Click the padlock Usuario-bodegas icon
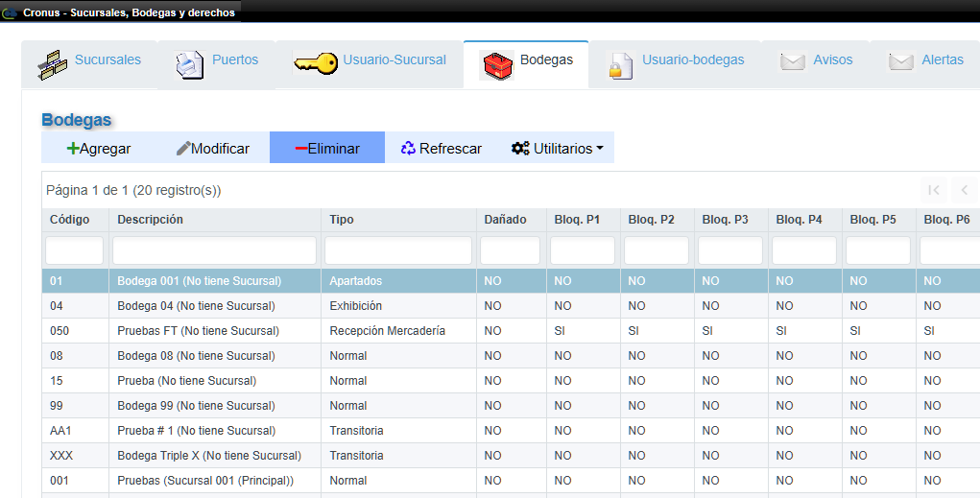 [x=619, y=65]
